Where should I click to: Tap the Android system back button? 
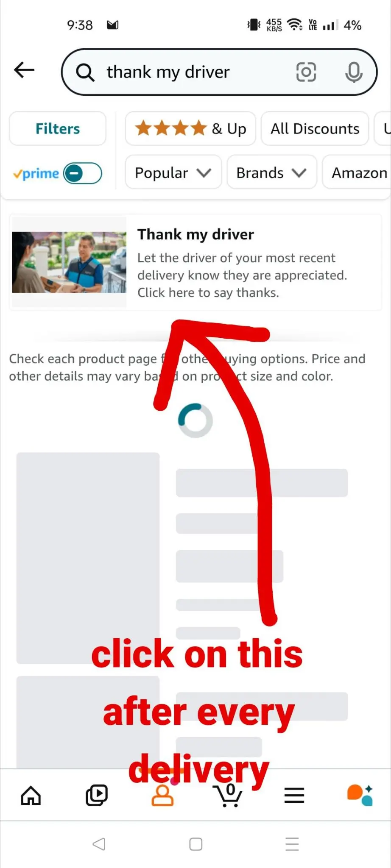[x=99, y=844]
